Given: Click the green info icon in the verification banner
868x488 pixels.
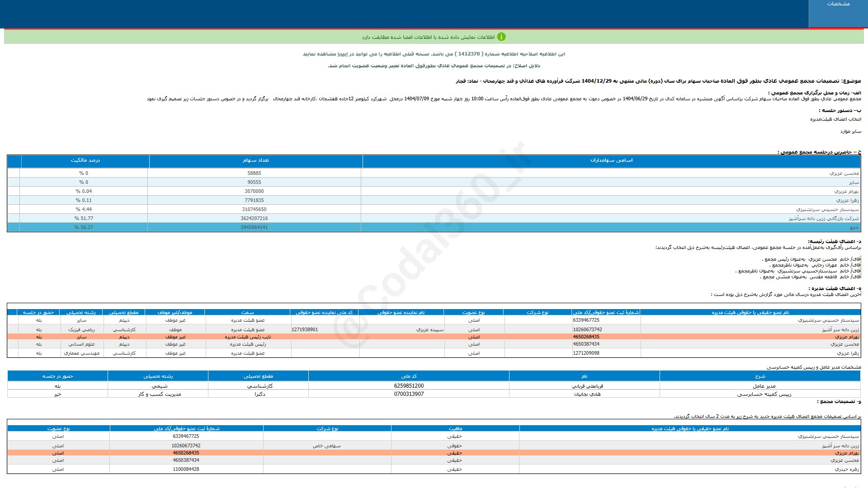Looking at the screenshot, I should click(501, 37).
